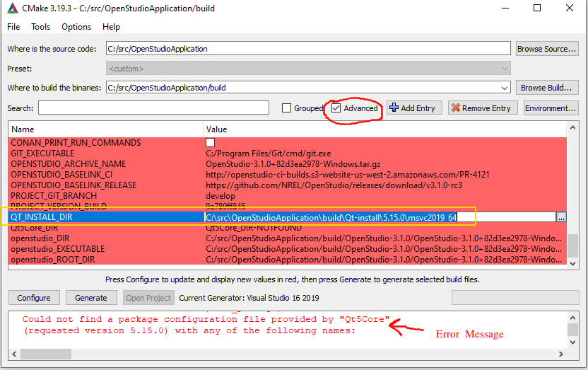This screenshot has height=370, width=588.
Task: Click the Generate button
Action: [91, 298]
